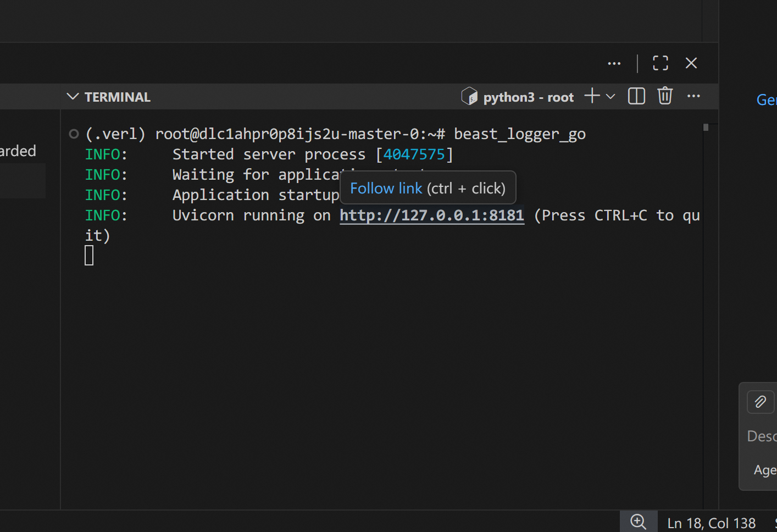Click the command status circle beside prompt
This screenshot has height=532, width=777.
coord(74,134)
